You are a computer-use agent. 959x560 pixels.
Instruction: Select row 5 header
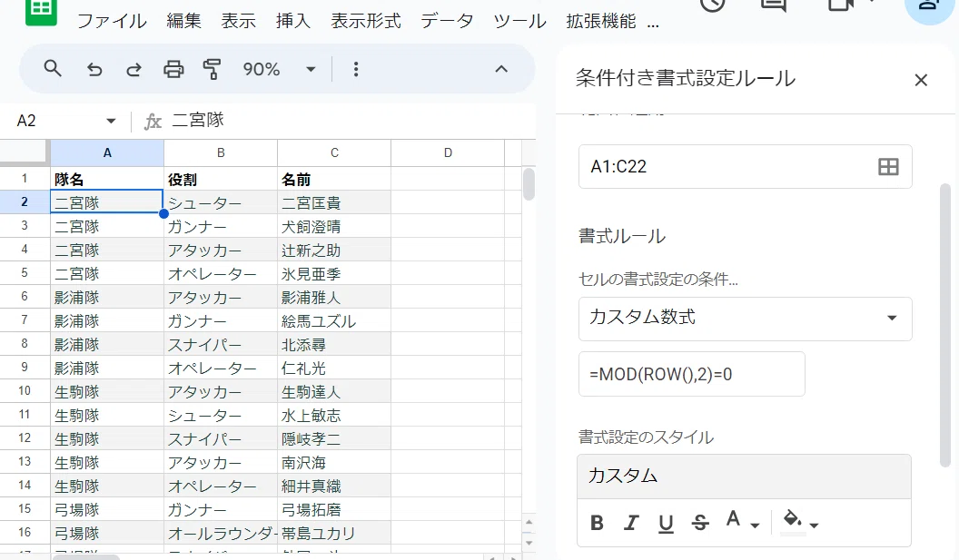[25, 273]
